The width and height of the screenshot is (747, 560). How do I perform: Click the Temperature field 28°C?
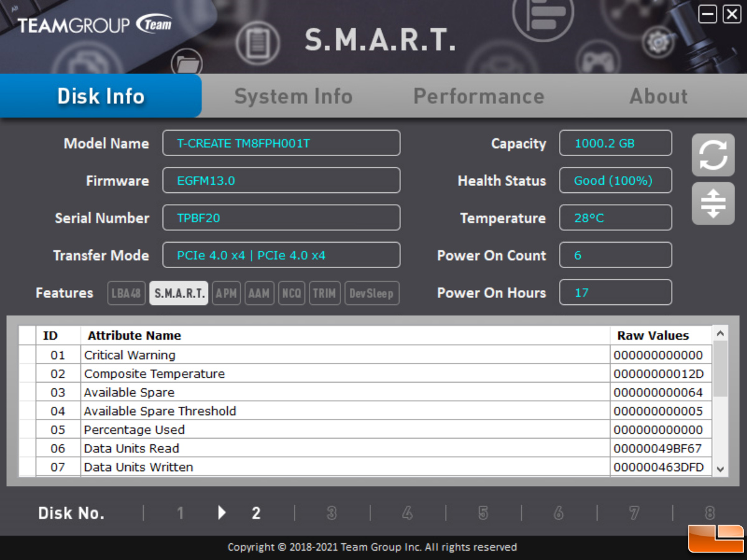pyautogui.click(x=616, y=218)
